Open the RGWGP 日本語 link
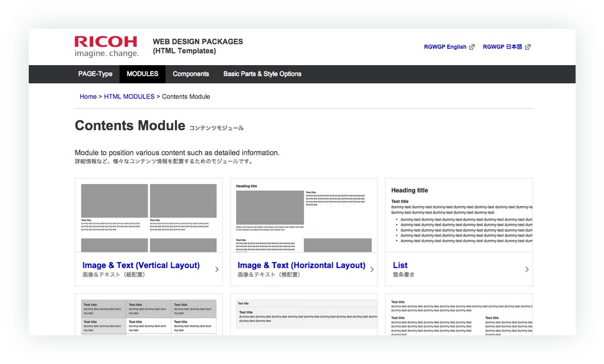Screen dimensions: 604x364 [502, 47]
